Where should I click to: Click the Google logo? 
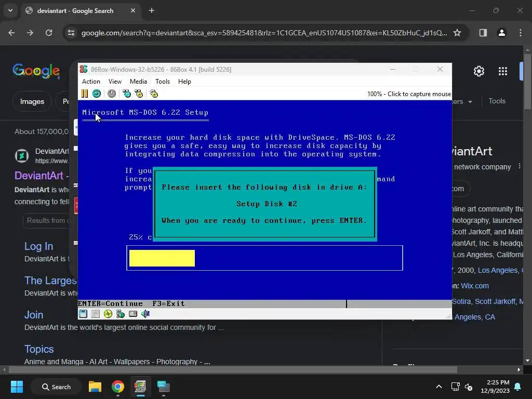point(36,71)
